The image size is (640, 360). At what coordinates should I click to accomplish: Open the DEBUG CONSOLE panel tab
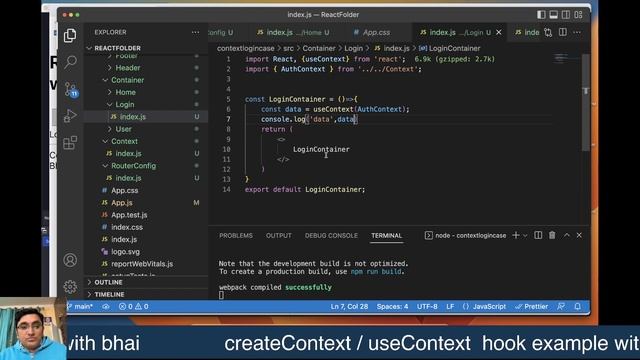click(331, 236)
